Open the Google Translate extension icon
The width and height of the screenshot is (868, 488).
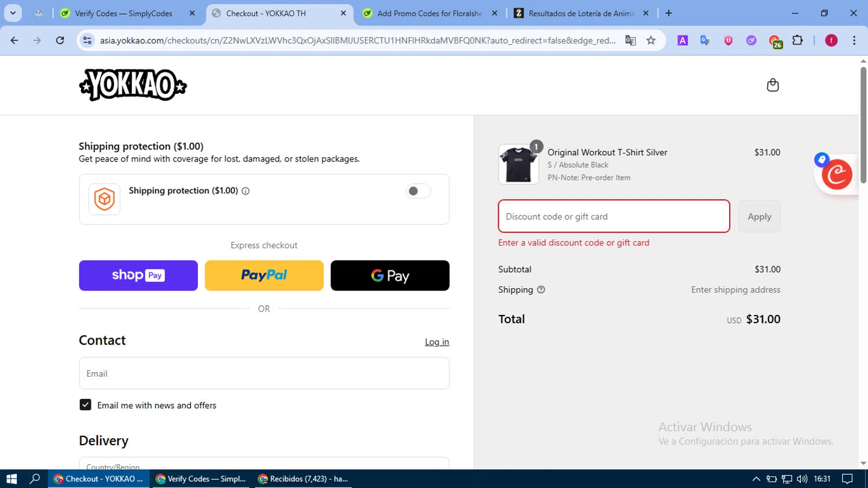pos(705,40)
